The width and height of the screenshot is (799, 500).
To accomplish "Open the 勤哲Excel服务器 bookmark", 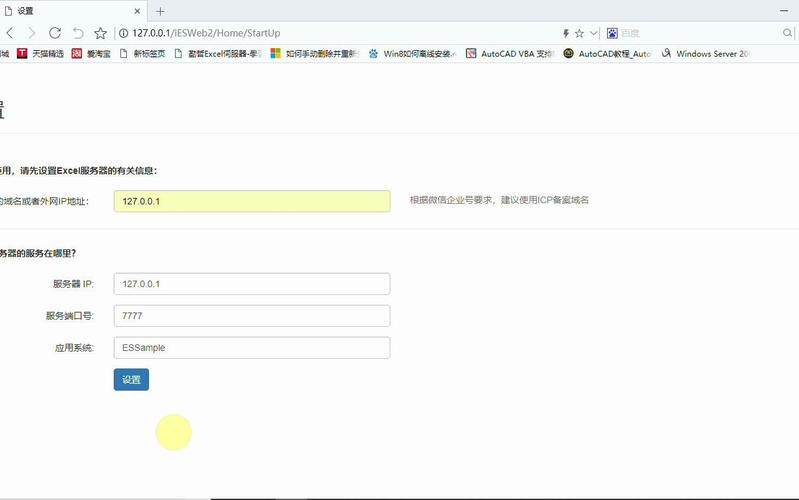I will click(x=218, y=54).
